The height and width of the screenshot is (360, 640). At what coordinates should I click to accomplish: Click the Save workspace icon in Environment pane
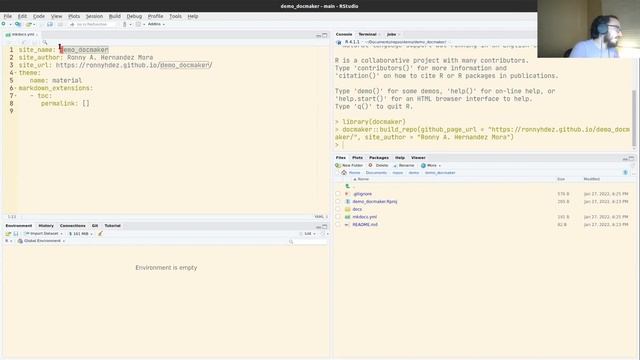click(16, 234)
